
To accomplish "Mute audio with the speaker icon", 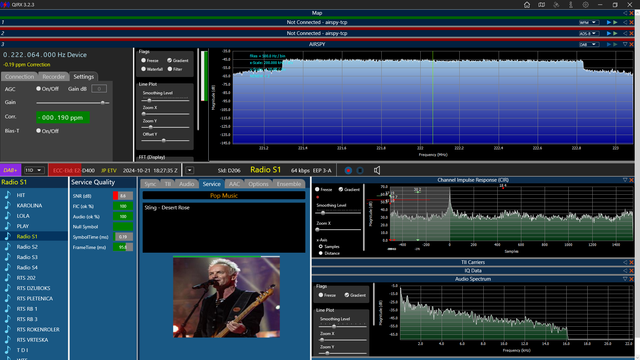I will tap(377, 170).
